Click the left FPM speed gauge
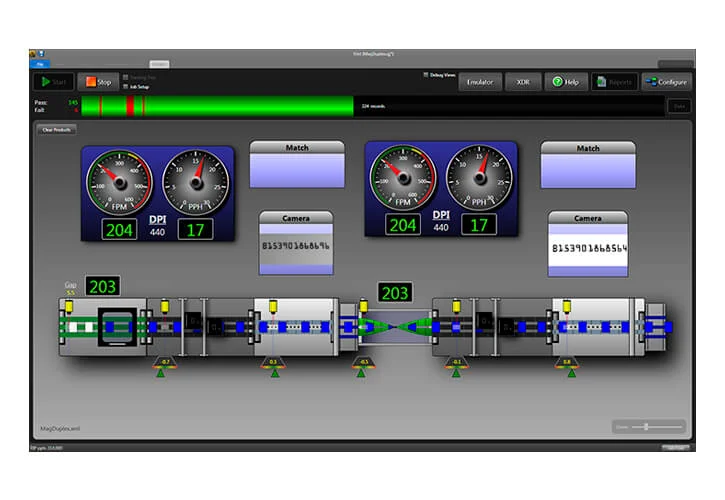The width and height of the screenshot is (725, 500). (120, 182)
